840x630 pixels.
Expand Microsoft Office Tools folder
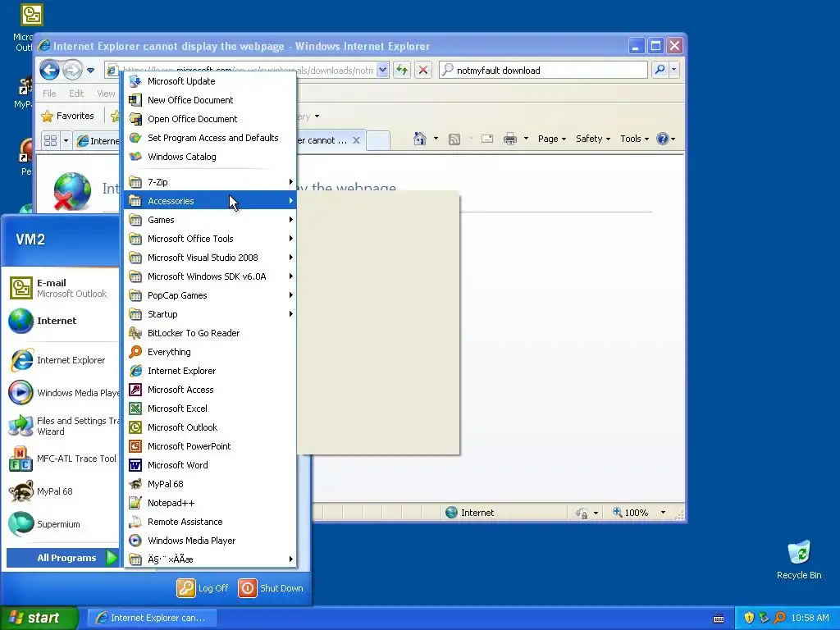(x=210, y=239)
